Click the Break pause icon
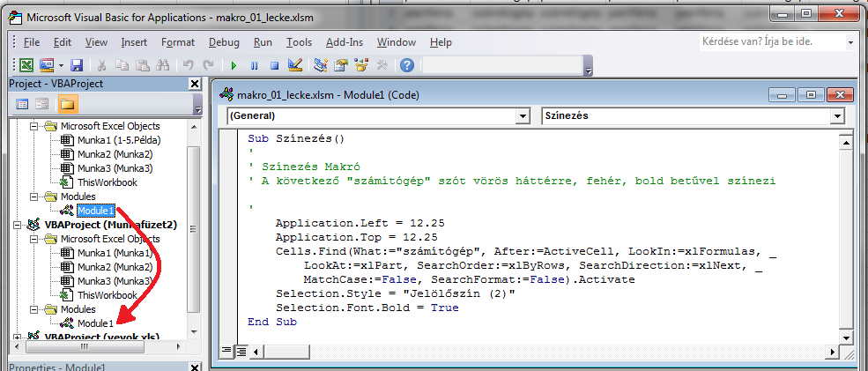 254,65
